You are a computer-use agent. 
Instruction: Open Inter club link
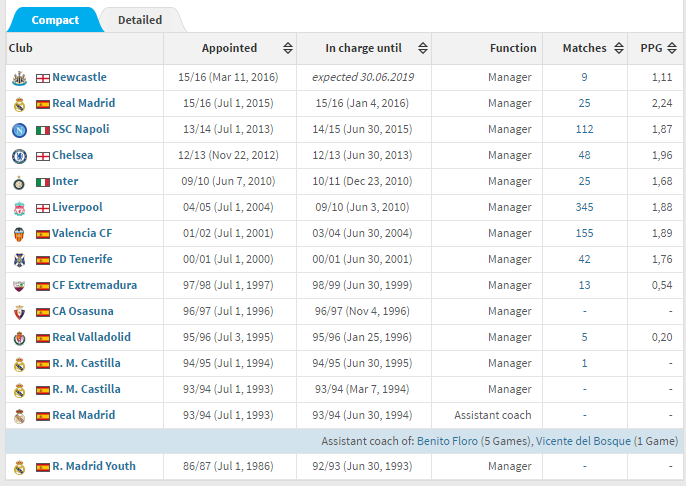tap(65, 181)
